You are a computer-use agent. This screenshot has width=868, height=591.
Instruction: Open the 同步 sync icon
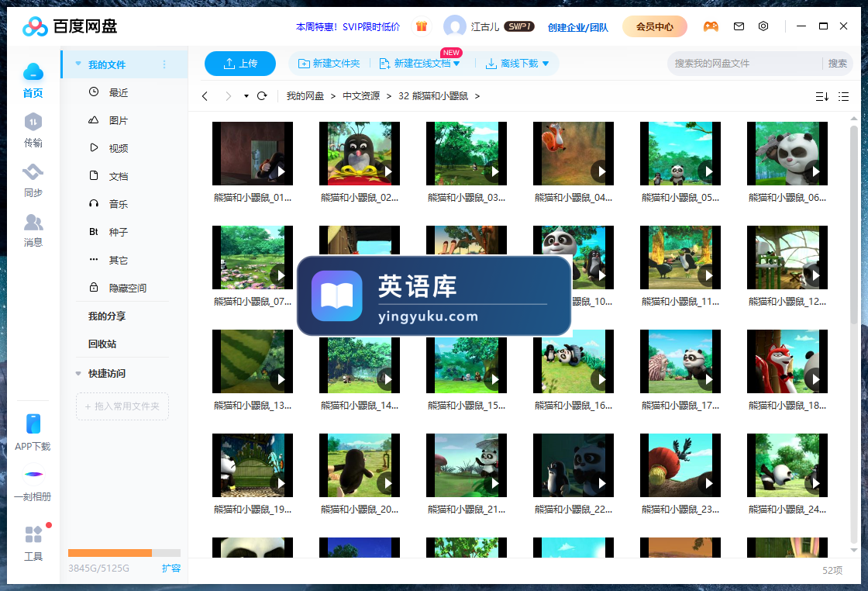point(33,171)
